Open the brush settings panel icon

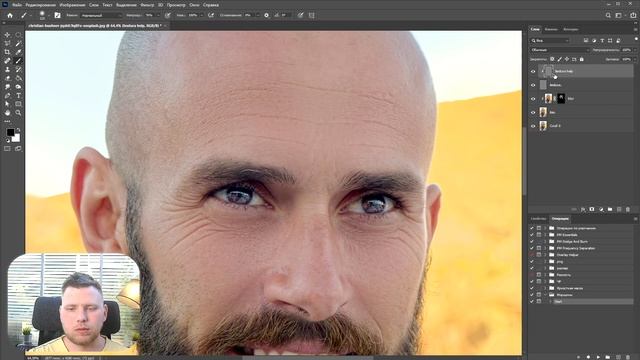click(x=58, y=15)
